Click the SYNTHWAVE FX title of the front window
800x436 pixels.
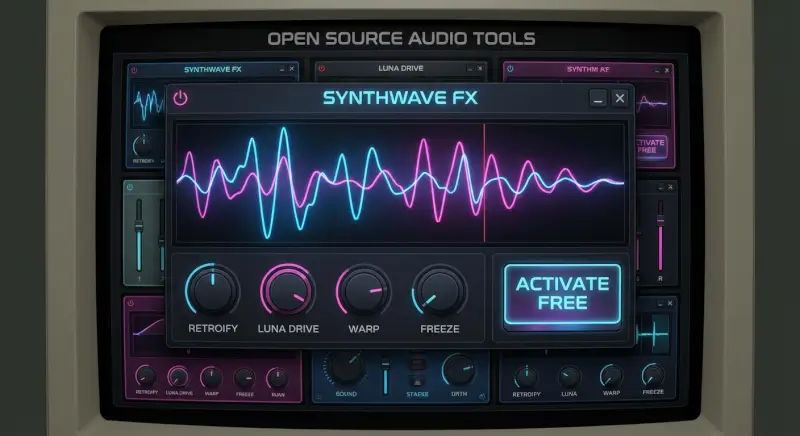pos(401,97)
